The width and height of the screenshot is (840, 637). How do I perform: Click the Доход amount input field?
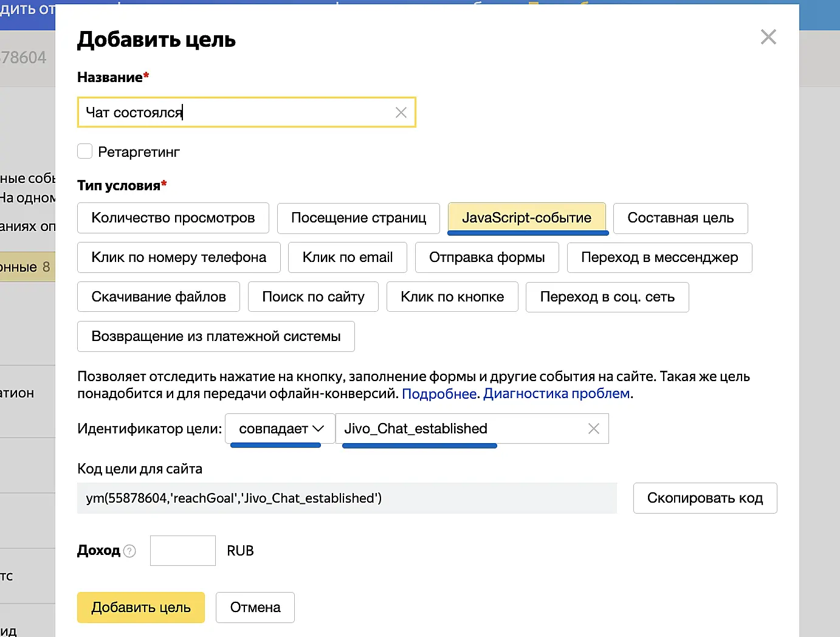pos(183,551)
